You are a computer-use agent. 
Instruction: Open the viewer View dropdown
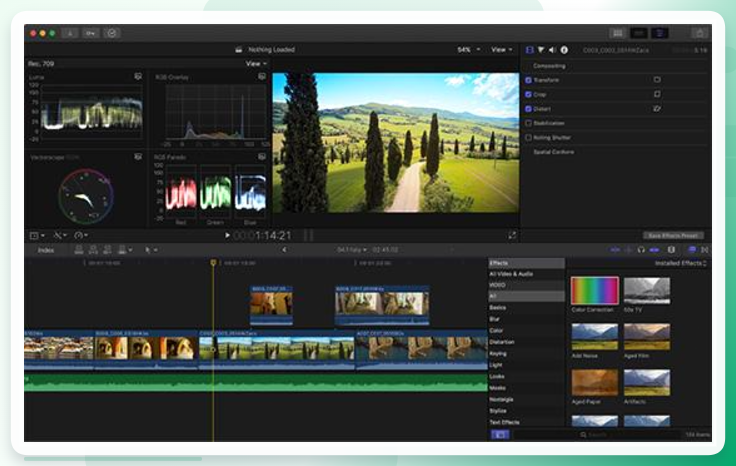pyautogui.click(x=502, y=49)
